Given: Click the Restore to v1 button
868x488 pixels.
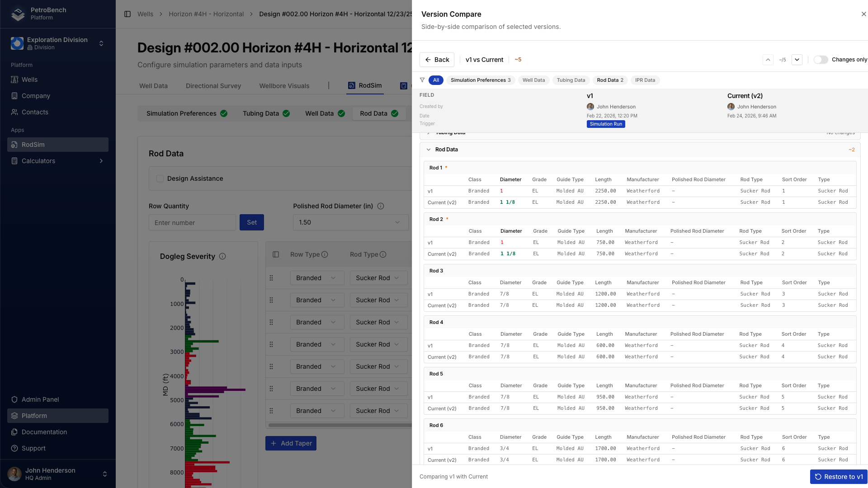Looking at the screenshot, I should tap(838, 477).
